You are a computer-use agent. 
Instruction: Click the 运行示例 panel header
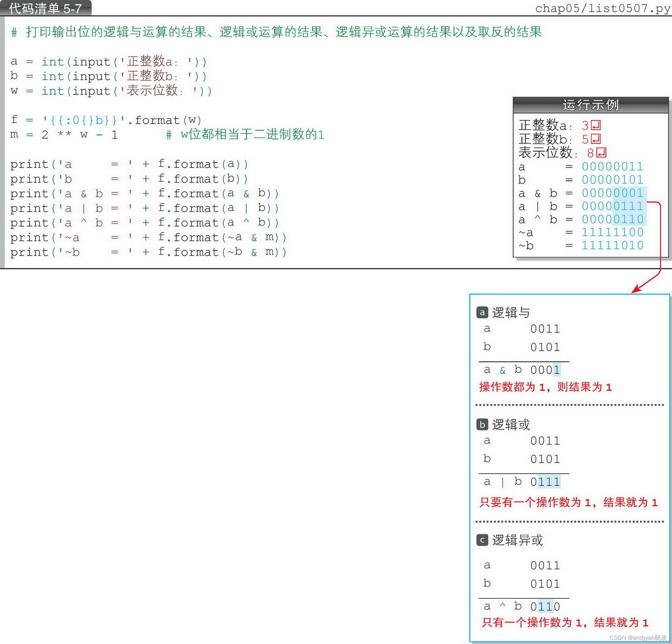pos(590,105)
